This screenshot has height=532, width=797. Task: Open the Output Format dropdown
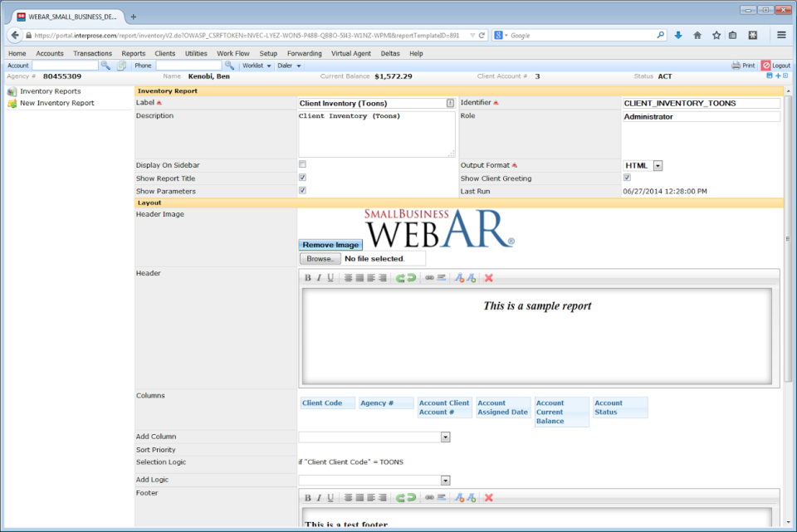pos(658,166)
